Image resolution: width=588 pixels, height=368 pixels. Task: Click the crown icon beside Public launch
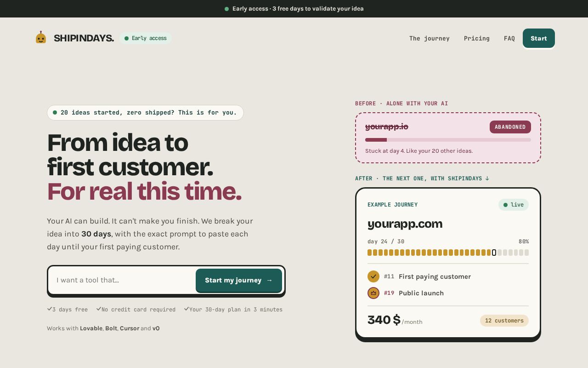tap(373, 293)
